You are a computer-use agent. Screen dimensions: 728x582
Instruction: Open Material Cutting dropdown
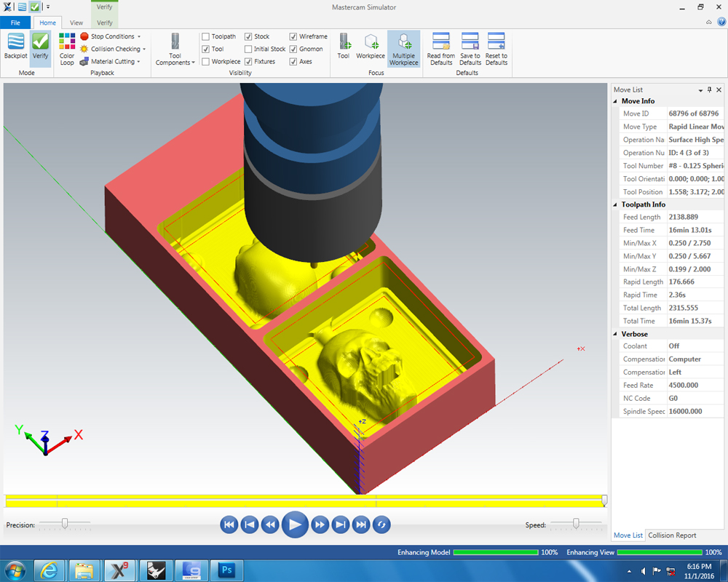[110, 62]
